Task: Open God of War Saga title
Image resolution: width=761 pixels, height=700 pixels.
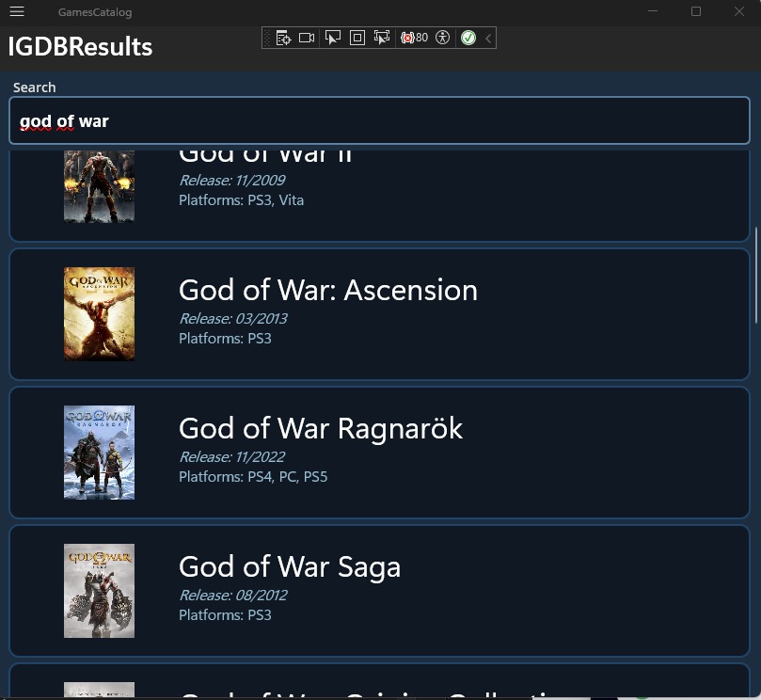Action: point(290,566)
